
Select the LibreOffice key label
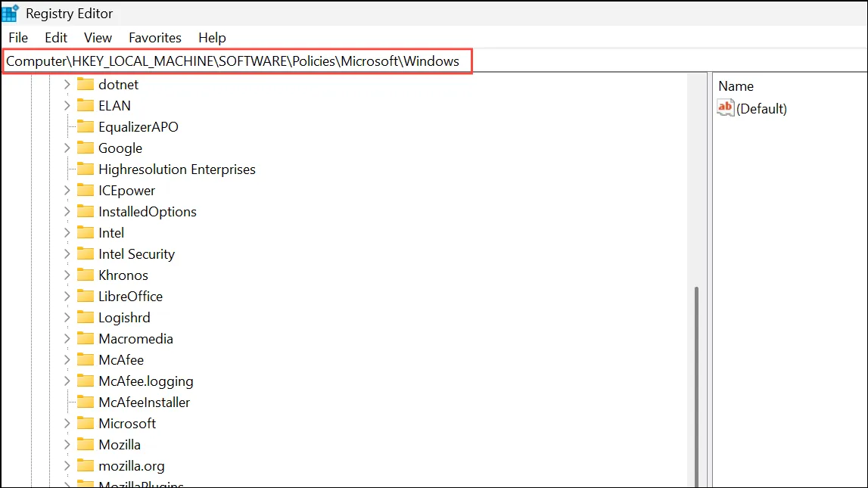pyautogui.click(x=131, y=297)
